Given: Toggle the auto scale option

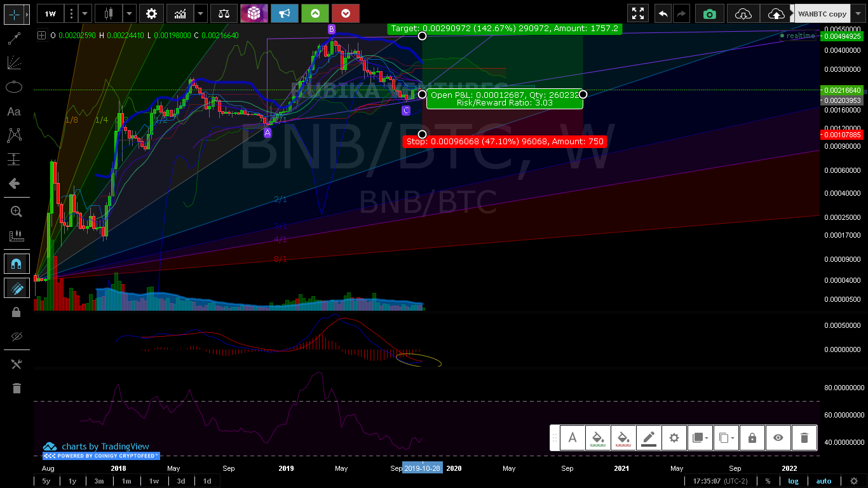Looking at the screenshot, I should [x=824, y=481].
